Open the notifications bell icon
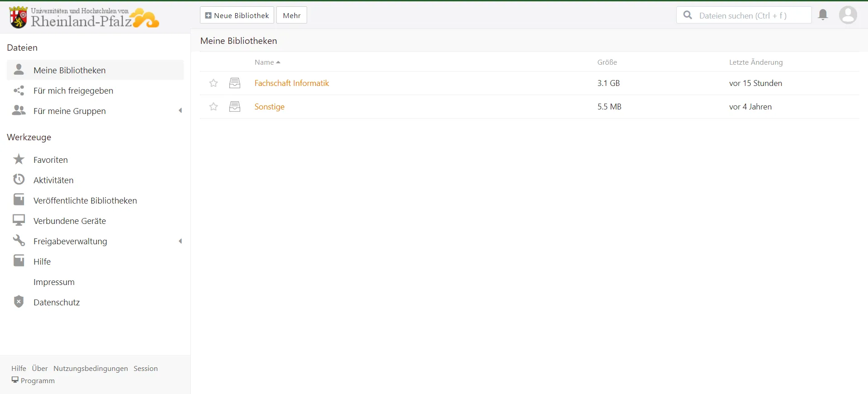The image size is (868, 394). coord(823,15)
